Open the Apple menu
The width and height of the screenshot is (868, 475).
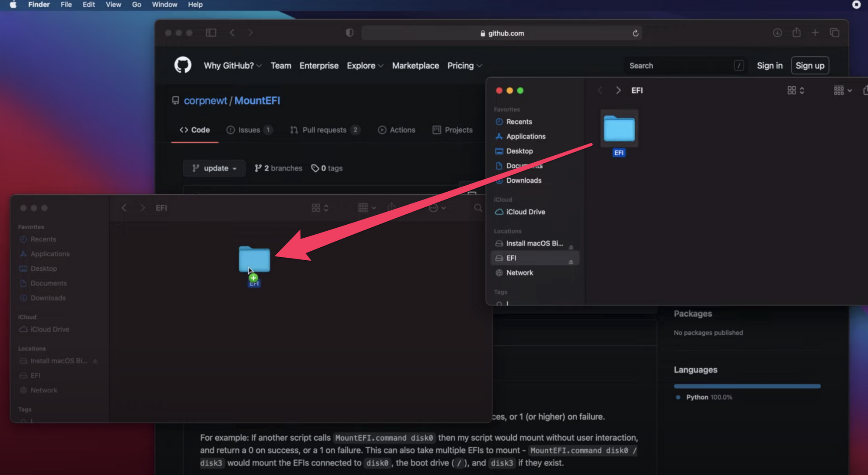click(x=13, y=5)
